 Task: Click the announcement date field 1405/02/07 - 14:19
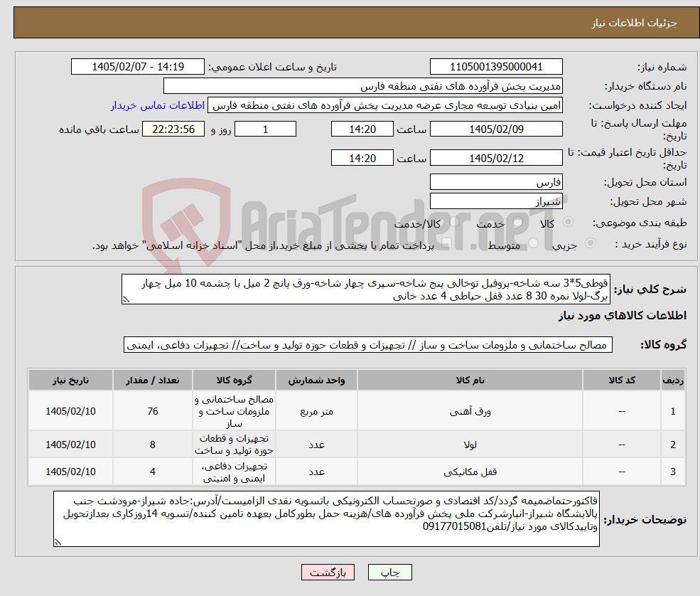click(137, 67)
